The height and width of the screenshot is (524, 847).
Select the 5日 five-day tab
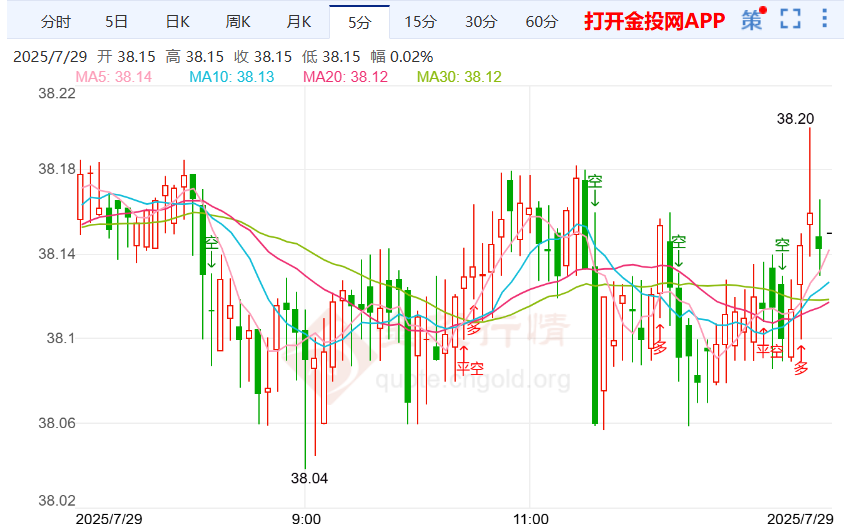(117, 21)
